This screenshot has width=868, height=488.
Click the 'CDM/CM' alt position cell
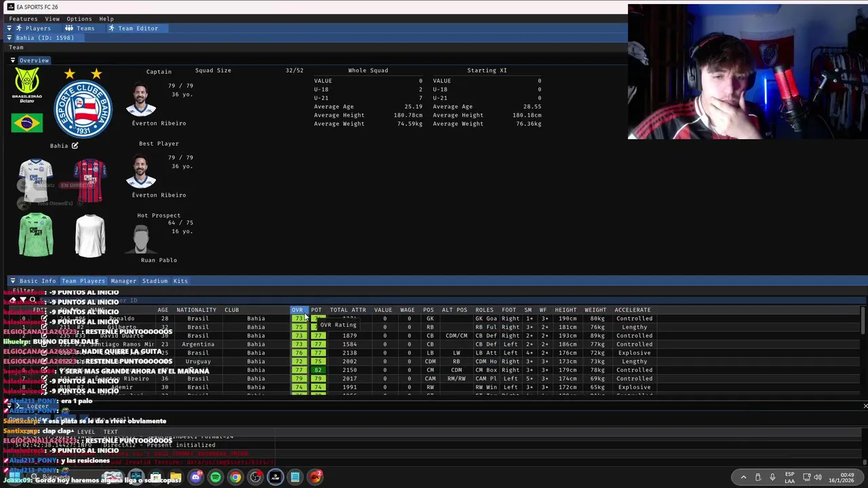tap(456, 336)
